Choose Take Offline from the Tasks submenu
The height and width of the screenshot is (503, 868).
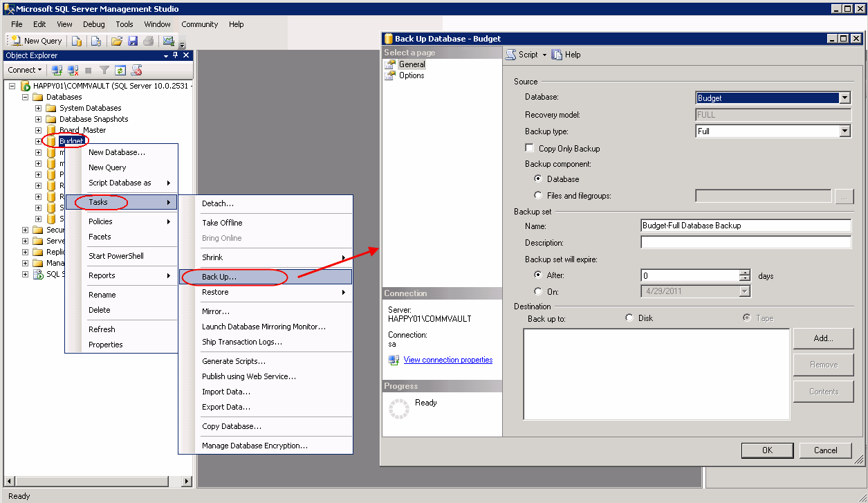point(266,223)
